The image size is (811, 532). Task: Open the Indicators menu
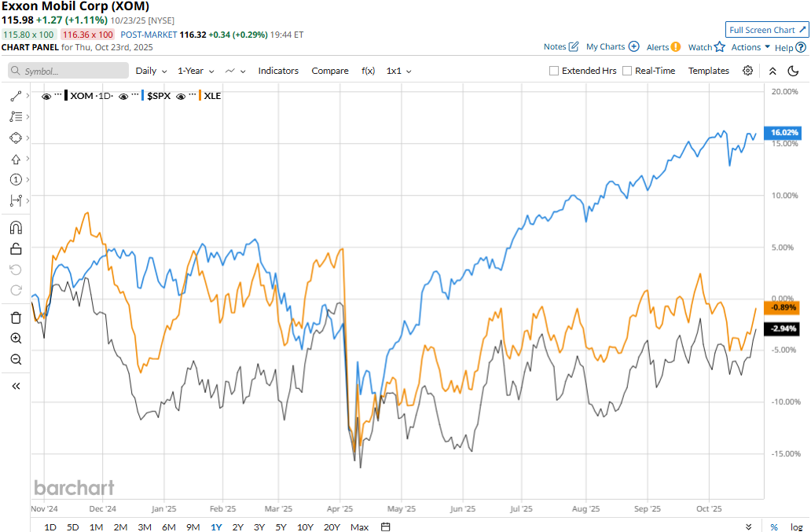point(278,71)
